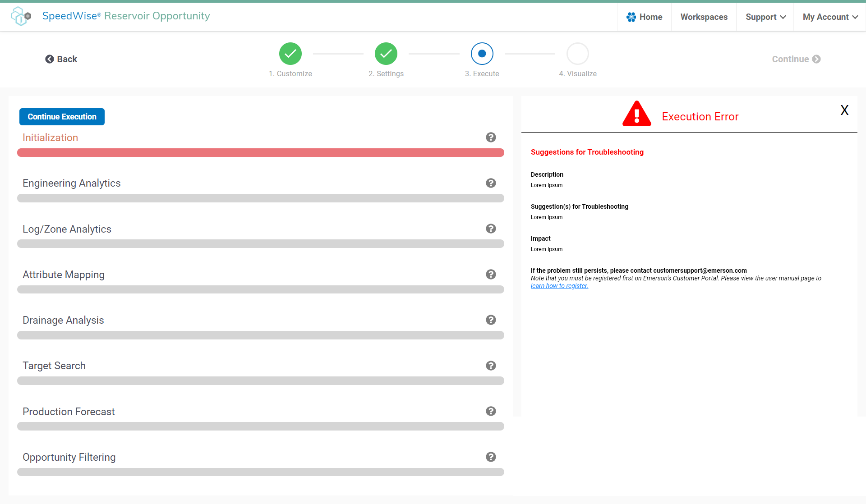Click the red Initialization progress bar

[x=261, y=153]
